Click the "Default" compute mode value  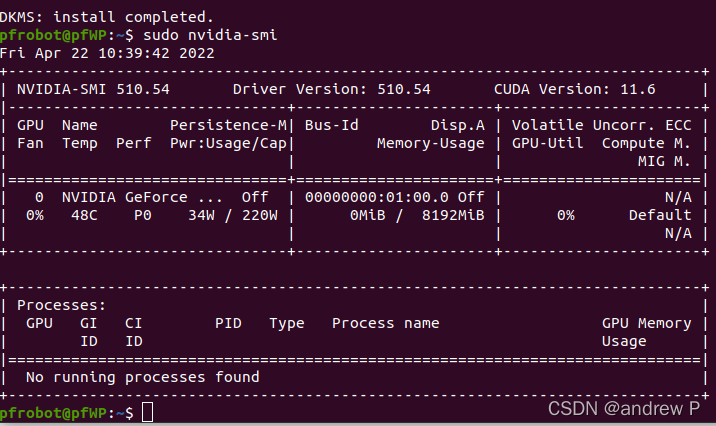(660, 215)
